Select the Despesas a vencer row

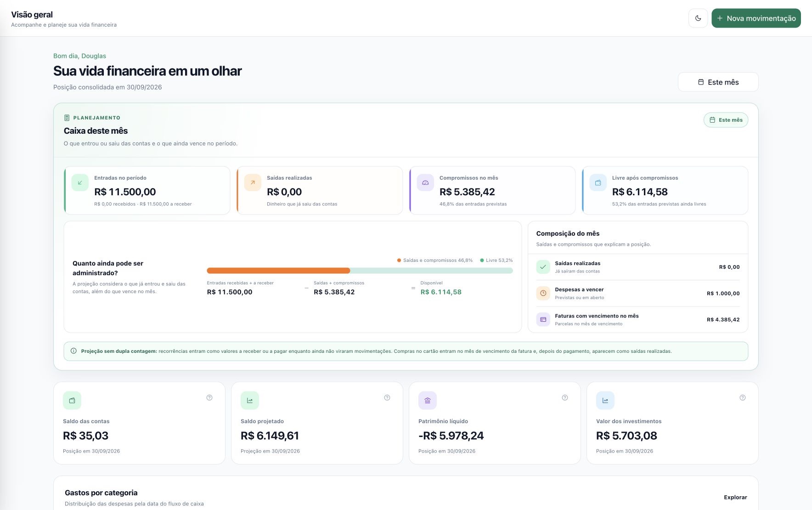tap(638, 294)
